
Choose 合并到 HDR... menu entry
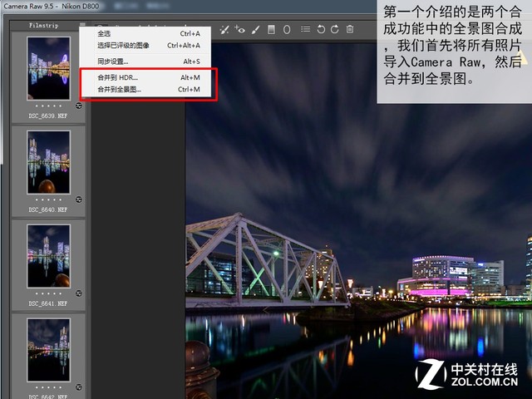click(145, 77)
